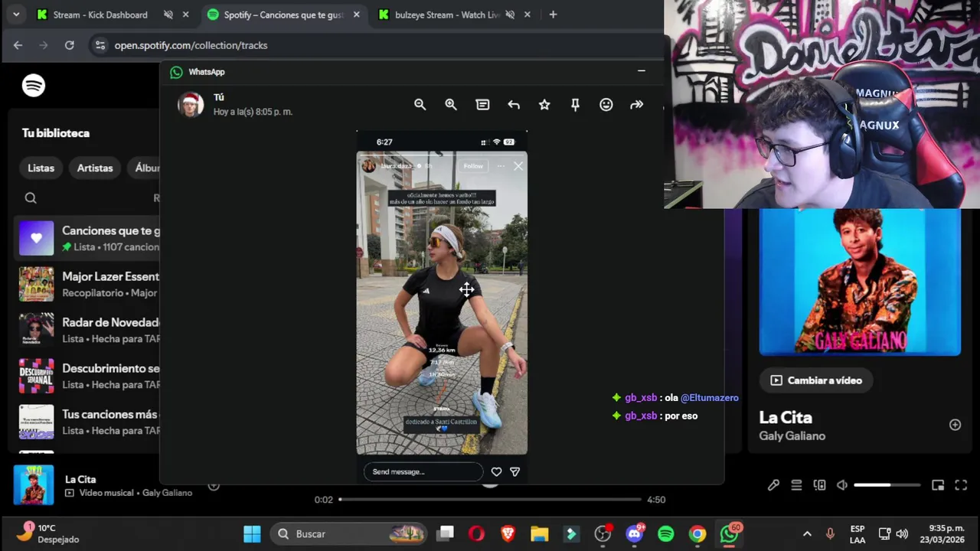The width and height of the screenshot is (980, 551).
Task: Open Spotify app from taskbar
Action: 666,533
